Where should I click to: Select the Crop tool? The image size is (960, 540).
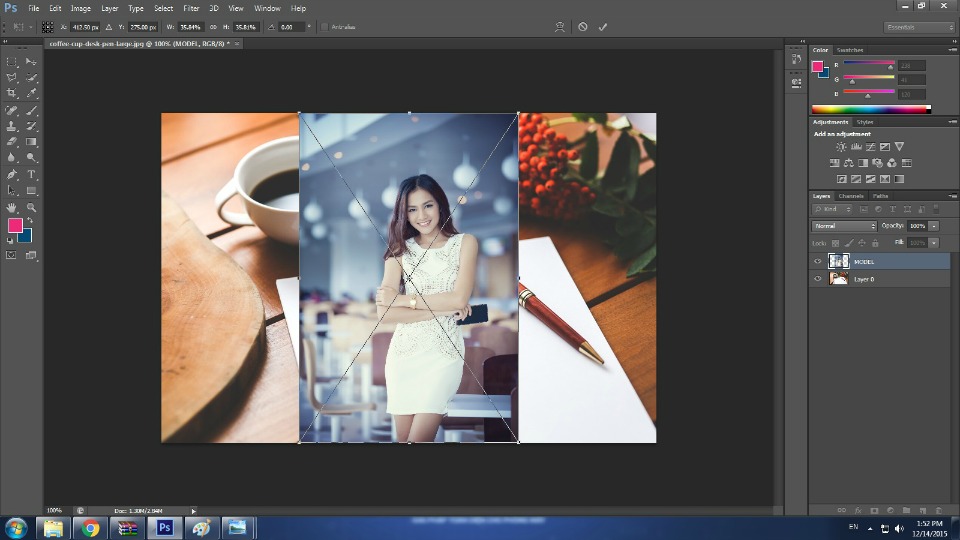click(x=12, y=93)
